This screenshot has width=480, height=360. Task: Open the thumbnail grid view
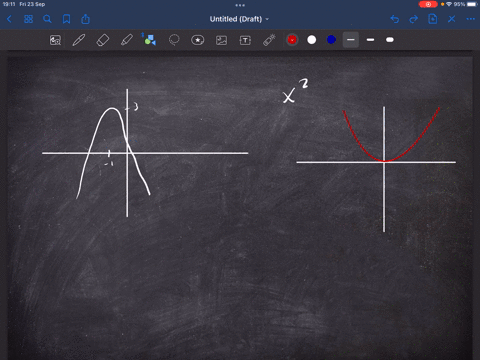pos(28,19)
